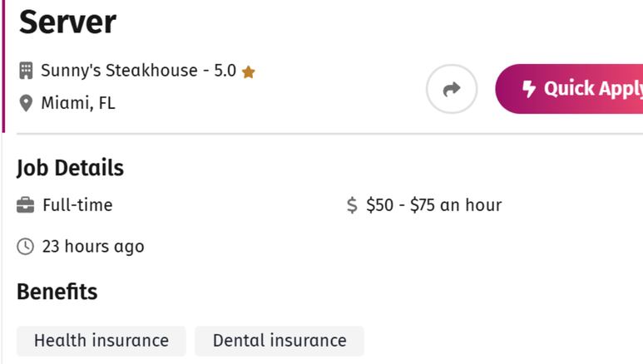The image size is (643, 364).
Task: Click the share arrow icon button
Action: (x=452, y=89)
